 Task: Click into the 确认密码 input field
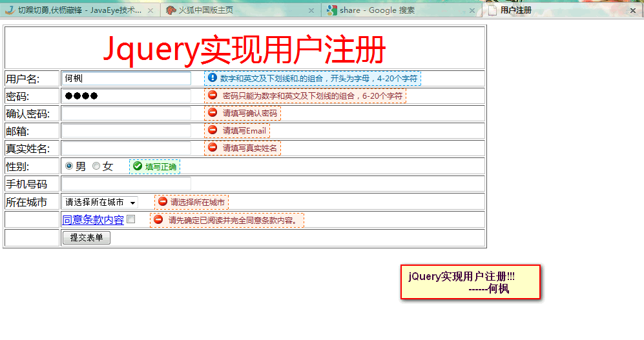click(127, 113)
